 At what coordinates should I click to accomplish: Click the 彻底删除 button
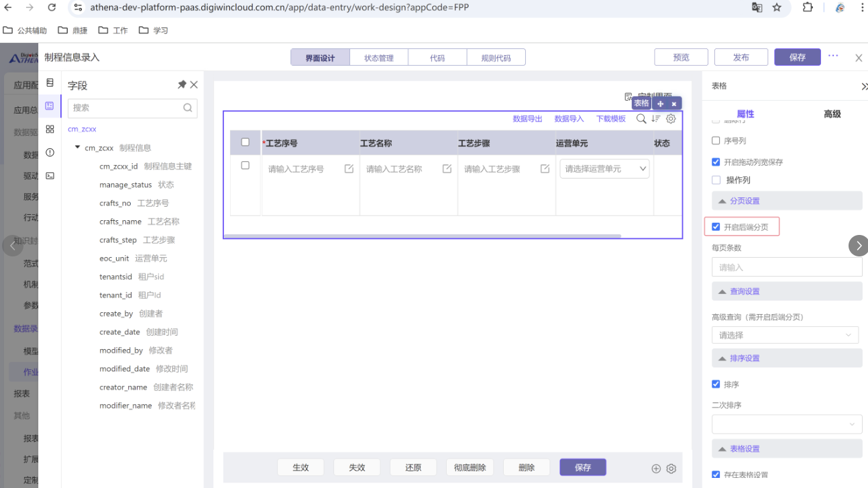tap(470, 467)
